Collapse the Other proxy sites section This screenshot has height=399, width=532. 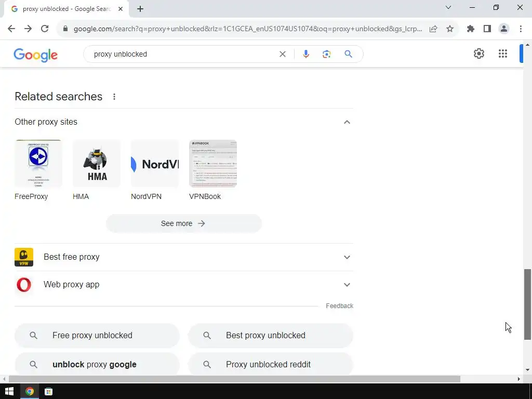347,122
